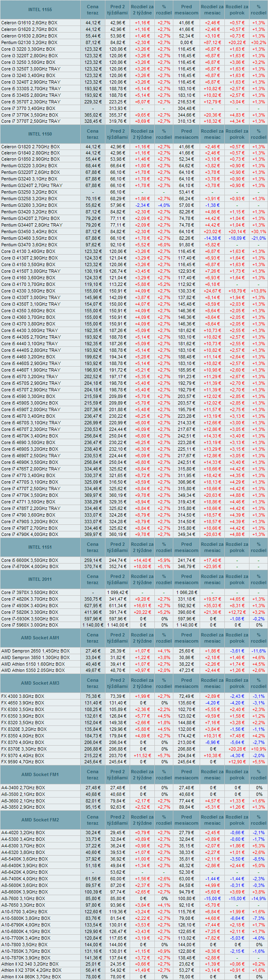Click the AMD Socket AM3 section header
Viewport: 268px width, 980px height.
click(40, 683)
